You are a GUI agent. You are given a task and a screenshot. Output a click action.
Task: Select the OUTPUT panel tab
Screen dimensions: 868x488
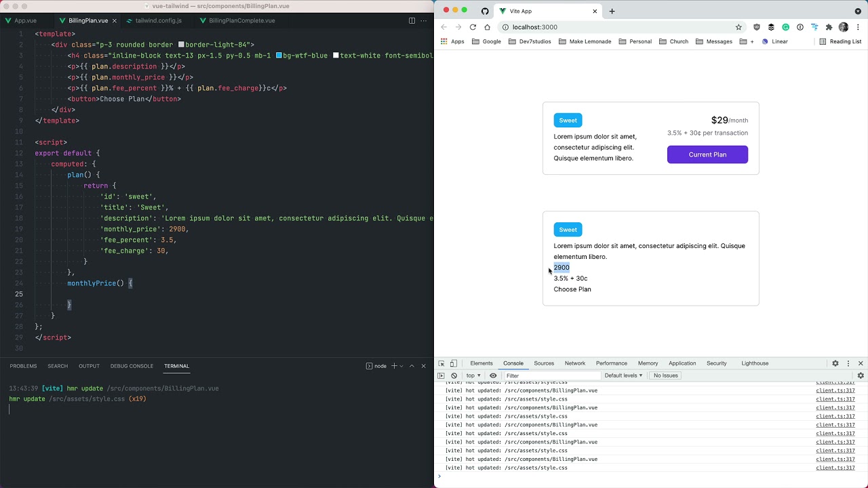click(x=89, y=366)
